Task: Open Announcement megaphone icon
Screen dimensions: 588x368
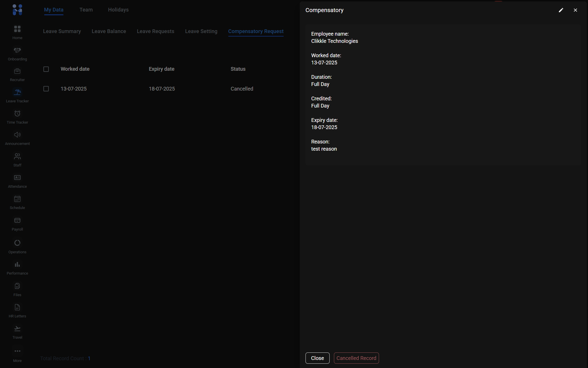Action: pos(17,135)
